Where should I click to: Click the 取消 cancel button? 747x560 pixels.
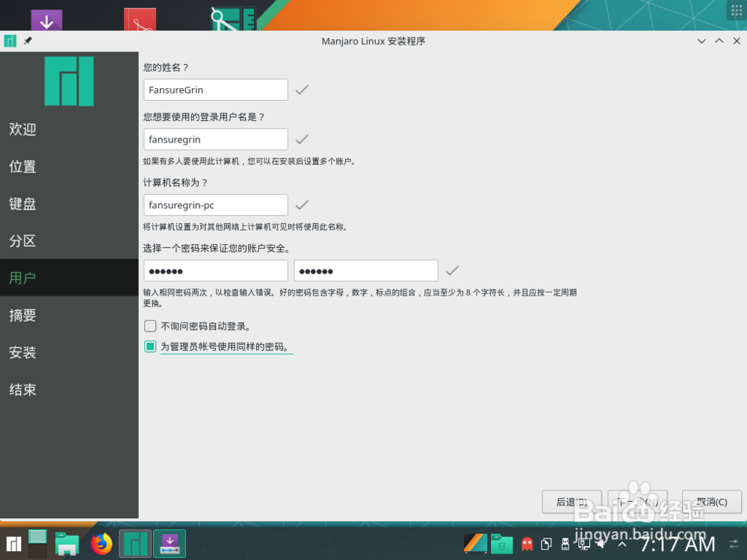(x=712, y=502)
